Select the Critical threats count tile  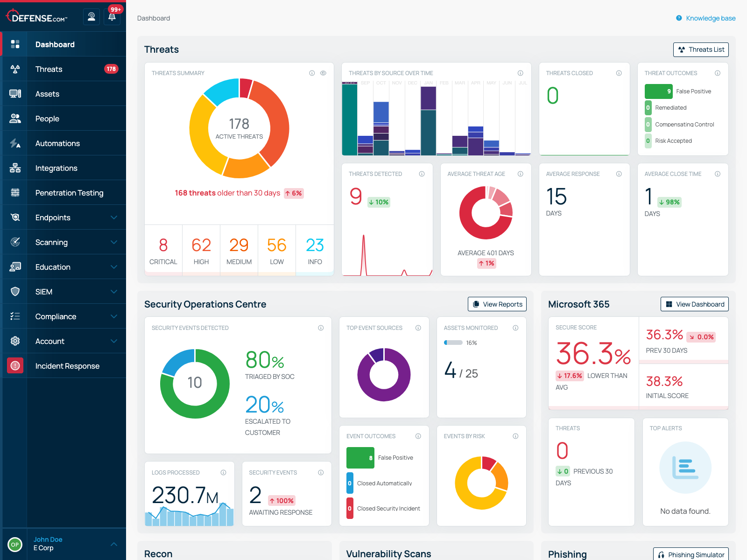click(163, 251)
